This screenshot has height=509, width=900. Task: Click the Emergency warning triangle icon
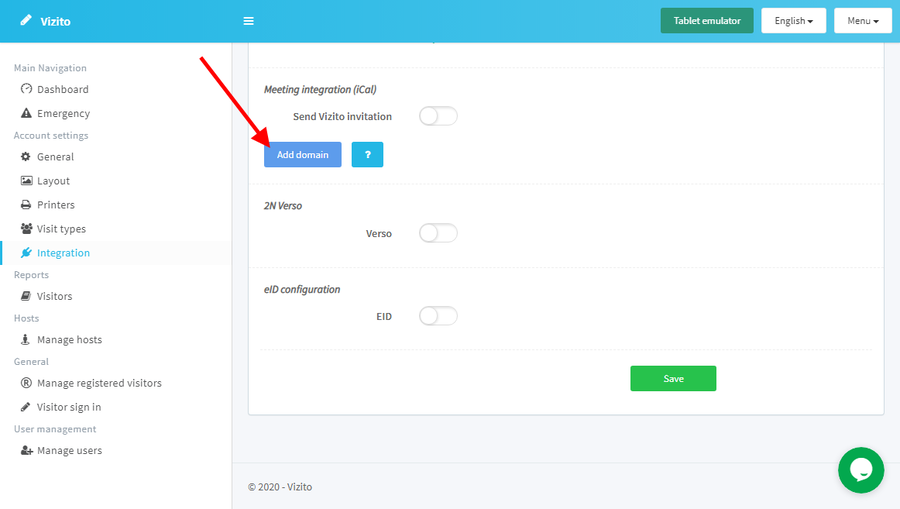27,114
